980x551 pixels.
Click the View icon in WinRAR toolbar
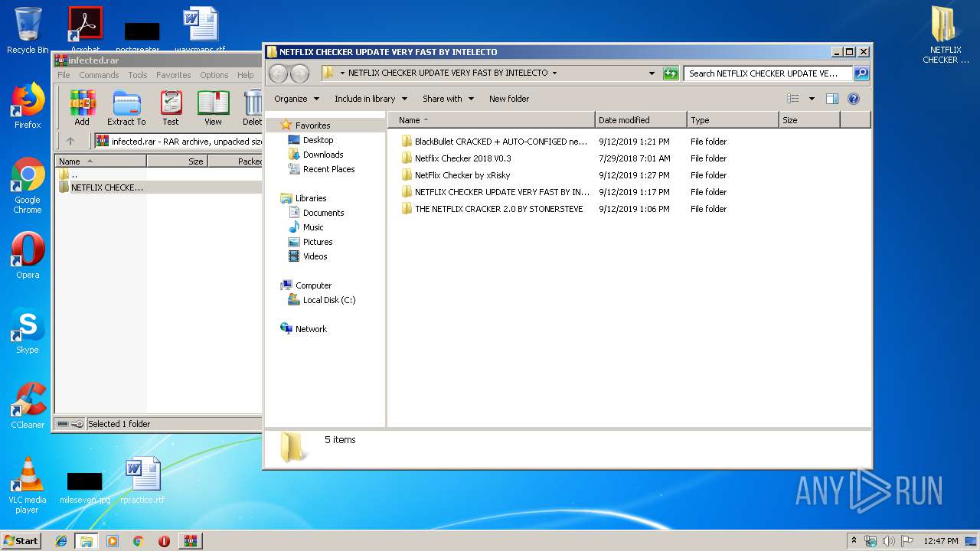click(213, 108)
